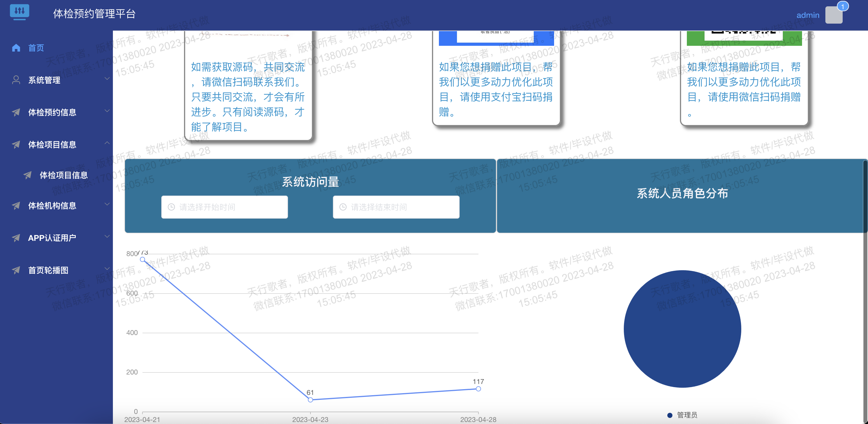868x424 pixels.
Task: Open 系统管理 sidebar menu
Action: coord(56,80)
